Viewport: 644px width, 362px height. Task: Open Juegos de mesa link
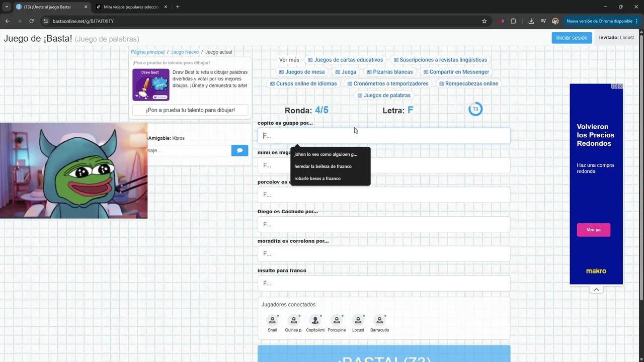pyautogui.click(x=302, y=72)
